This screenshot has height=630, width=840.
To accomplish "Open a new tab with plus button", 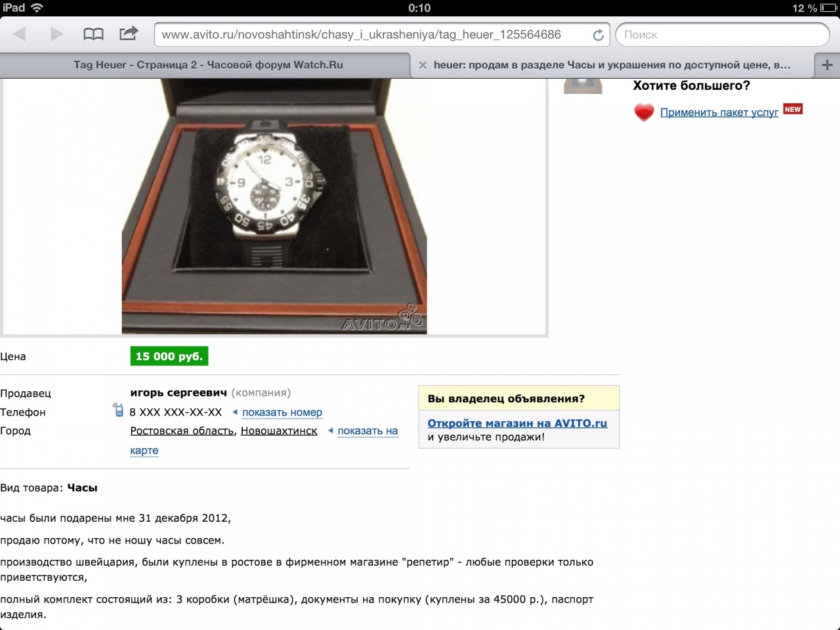I will pyautogui.click(x=827, y=65).
